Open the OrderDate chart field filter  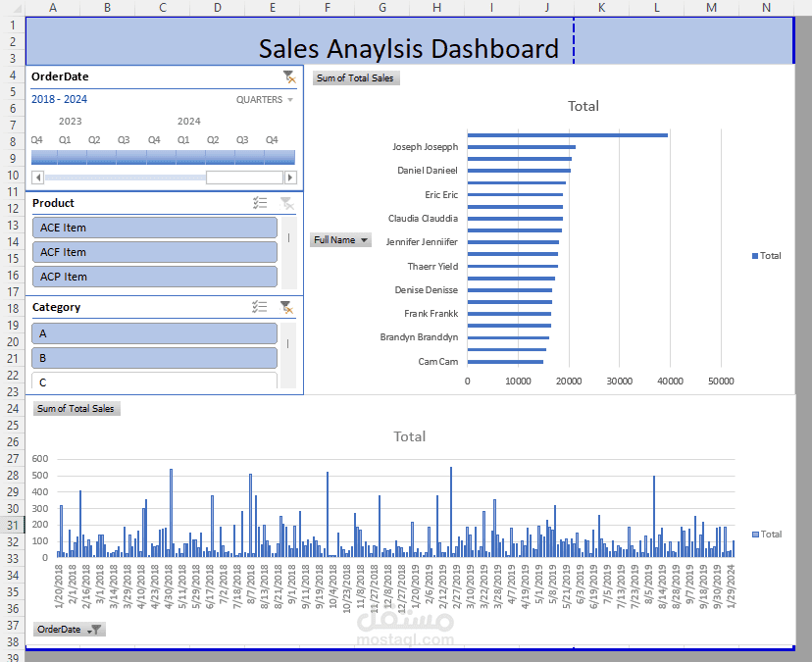point(70,630)
